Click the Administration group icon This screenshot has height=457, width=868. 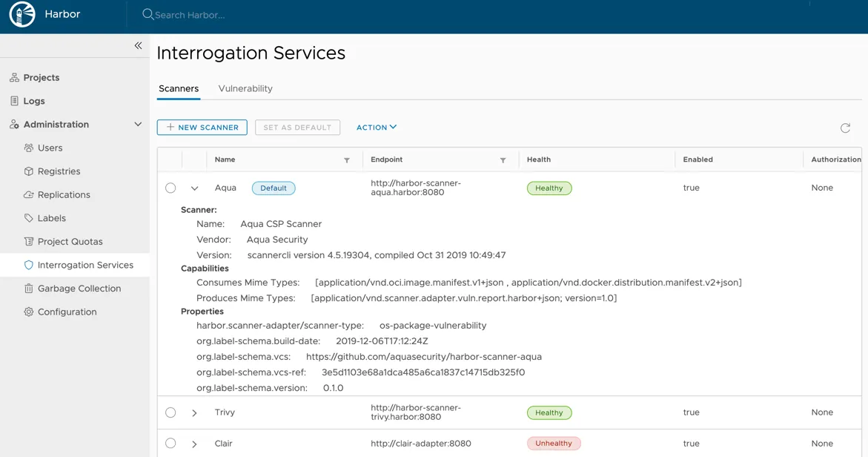click(14, 124)
